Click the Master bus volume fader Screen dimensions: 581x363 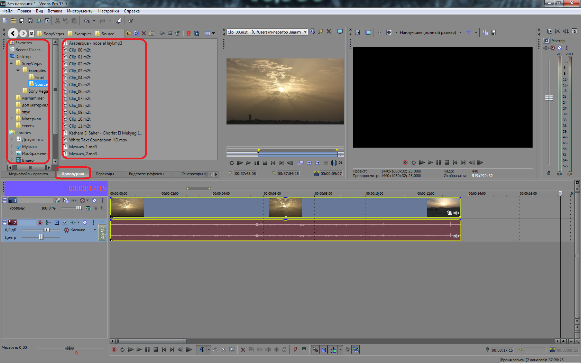pyautogui.click(x=549, y=98)
